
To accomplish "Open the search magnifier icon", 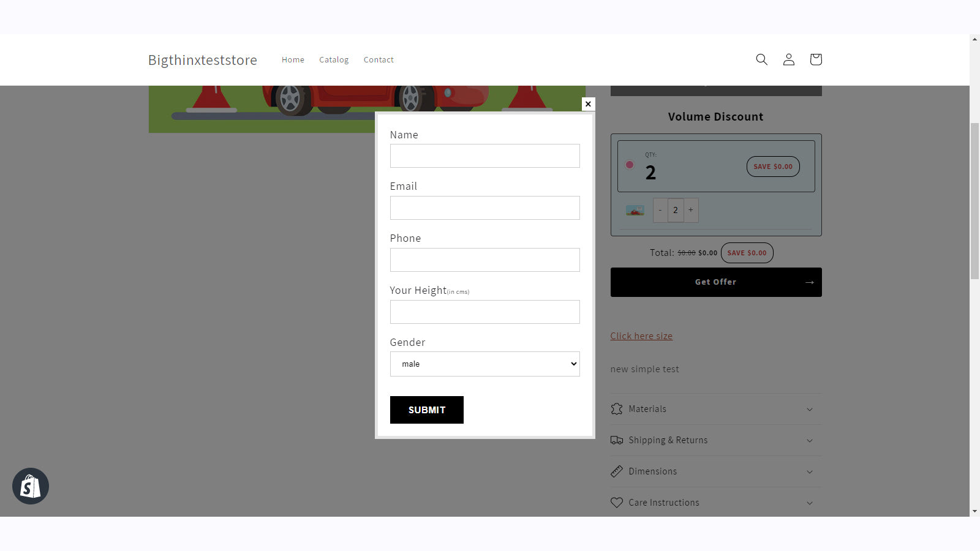I will 761,59.
